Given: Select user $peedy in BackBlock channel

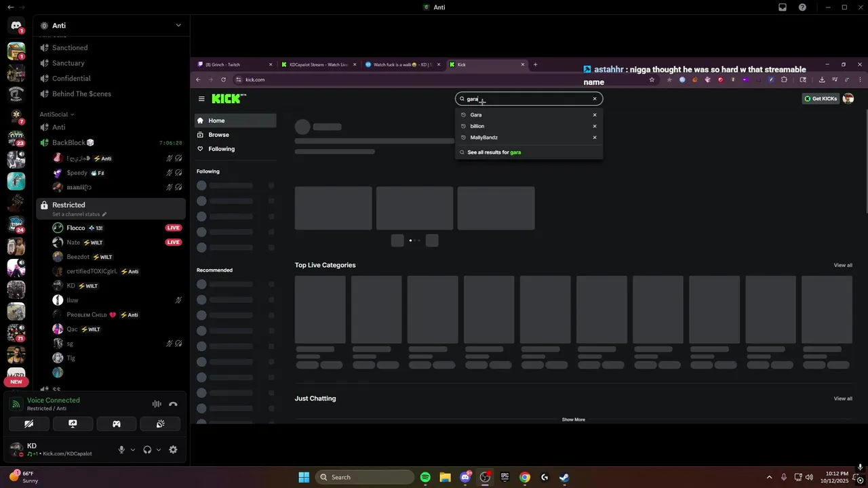Looking at the screenshot, I should (x=77, y=173).
